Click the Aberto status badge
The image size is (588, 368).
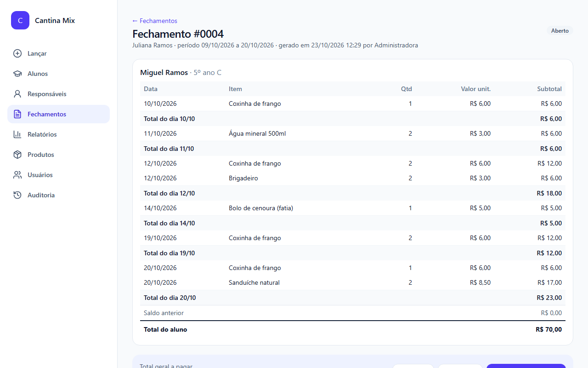point(560,31)
